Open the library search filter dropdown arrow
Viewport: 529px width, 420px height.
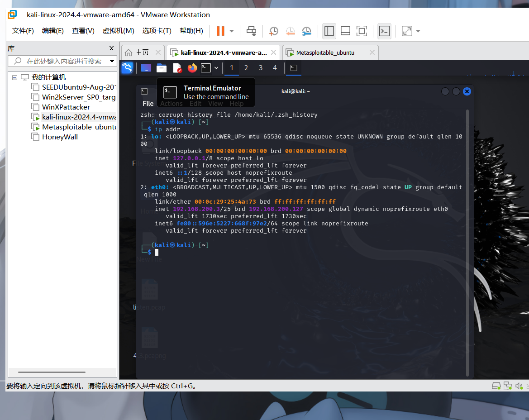coord(112,61)
